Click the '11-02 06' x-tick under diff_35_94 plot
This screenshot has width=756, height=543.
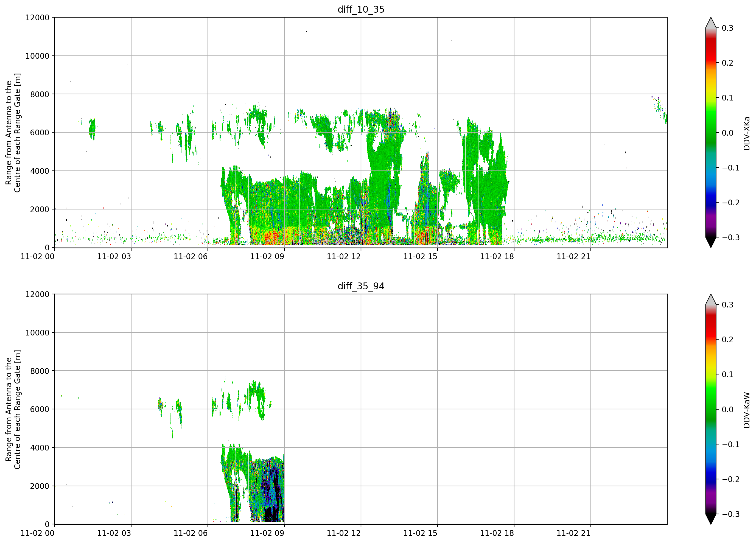(191, 533)
